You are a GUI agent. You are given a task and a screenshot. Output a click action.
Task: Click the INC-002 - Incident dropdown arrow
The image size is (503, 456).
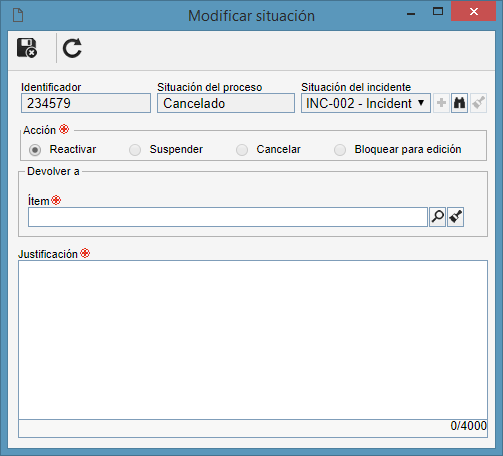[x=421, y=103]
